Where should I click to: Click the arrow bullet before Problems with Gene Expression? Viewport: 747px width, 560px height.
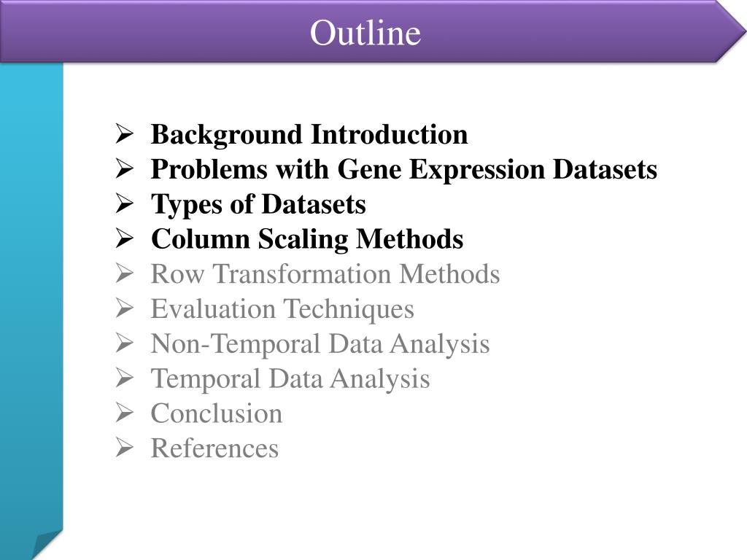[123, 170]
